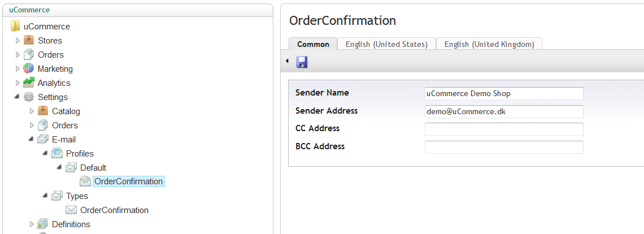The width and height of the screenshot is (644, 234).
Task: Click the Profiles icon in tree
Action: (x=56, y=153)
